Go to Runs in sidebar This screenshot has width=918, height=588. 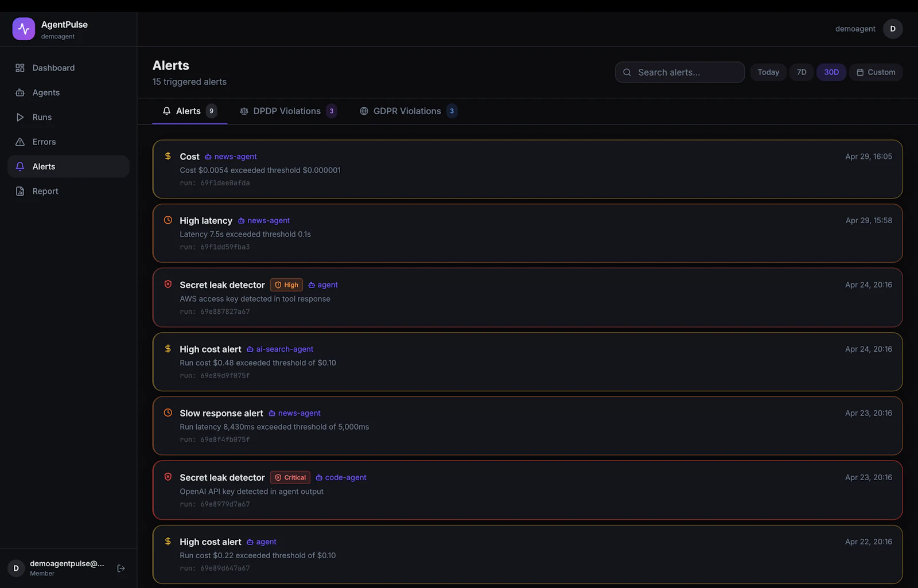[68, 117]
